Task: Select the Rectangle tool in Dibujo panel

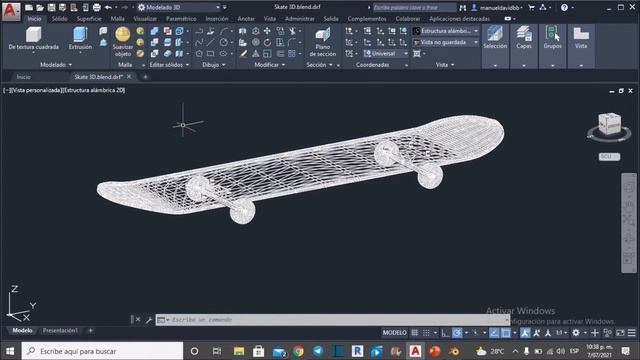Action: coord(211,53)
